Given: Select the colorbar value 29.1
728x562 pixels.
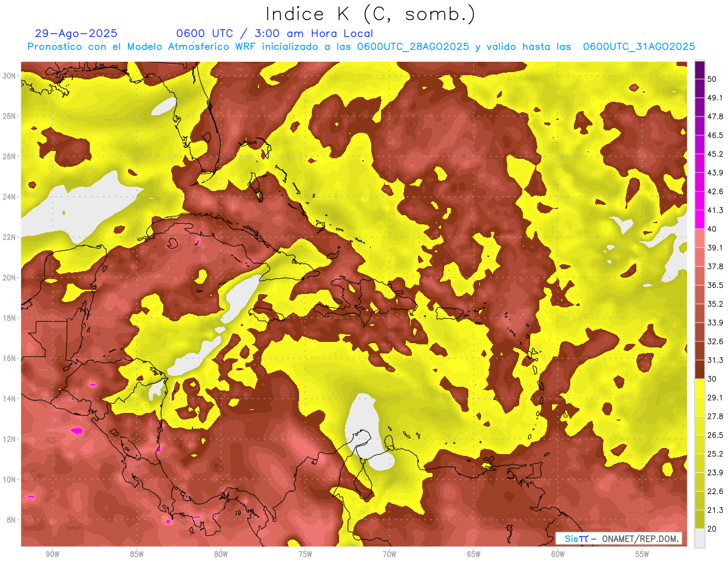Looking at the screenshot, I should (715, 397).
